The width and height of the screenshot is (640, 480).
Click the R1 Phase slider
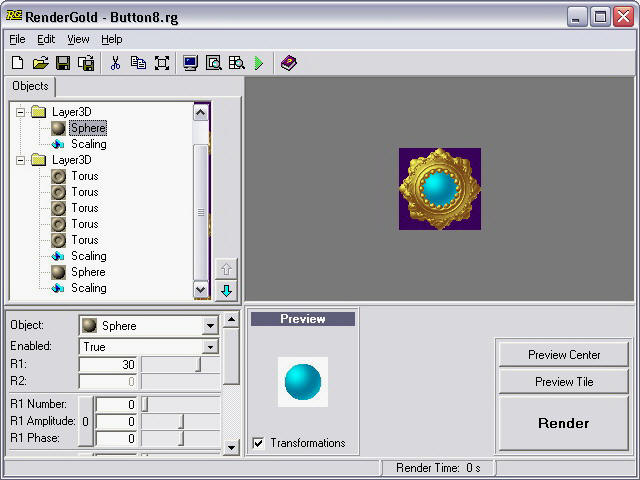(180, 438)
